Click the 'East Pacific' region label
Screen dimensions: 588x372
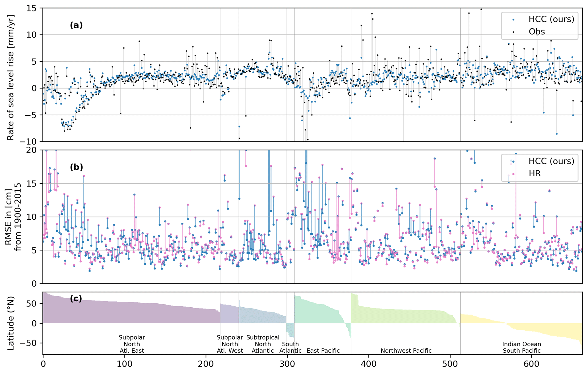[323, 351]
